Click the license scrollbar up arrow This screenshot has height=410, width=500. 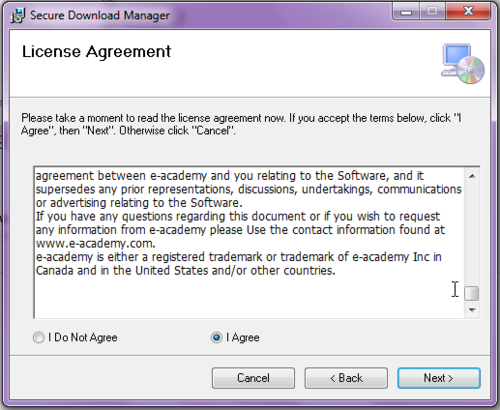pos(472,176)
